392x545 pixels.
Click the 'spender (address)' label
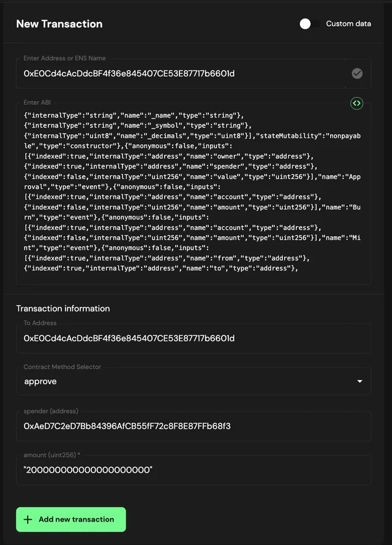click(51, 411)
